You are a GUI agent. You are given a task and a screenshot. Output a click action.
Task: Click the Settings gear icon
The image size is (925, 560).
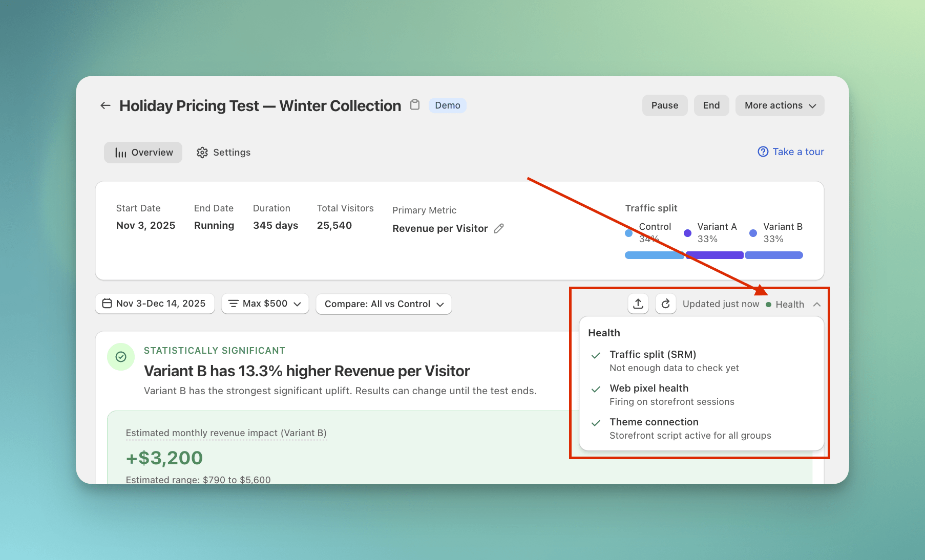202,153
